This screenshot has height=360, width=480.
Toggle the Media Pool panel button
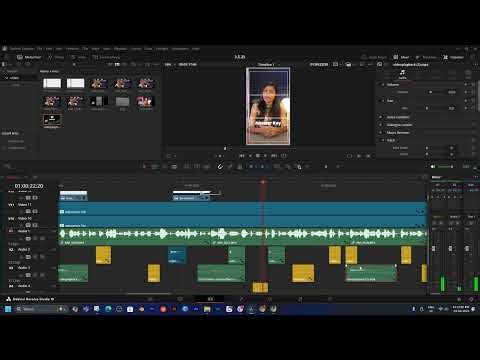click(x=29, y=57)
